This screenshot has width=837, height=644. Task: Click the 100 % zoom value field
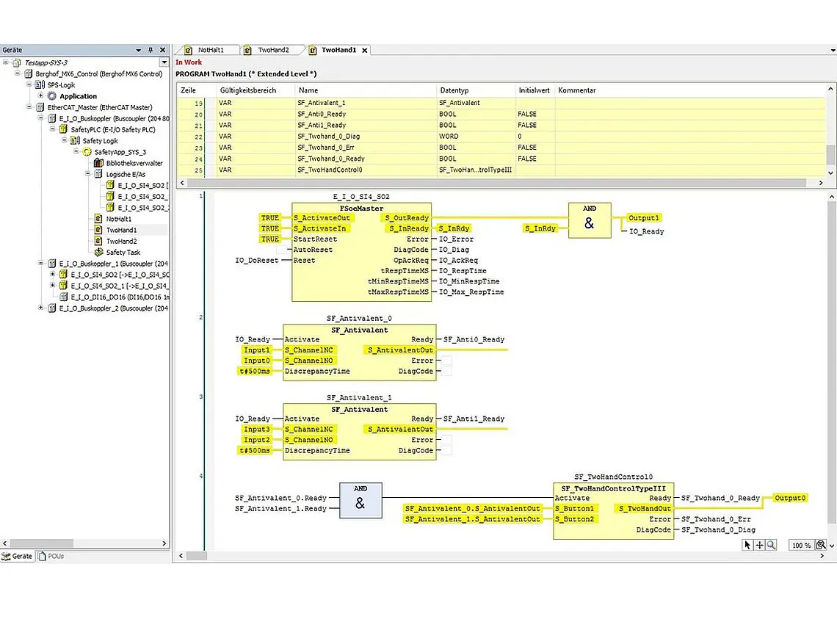801,545
